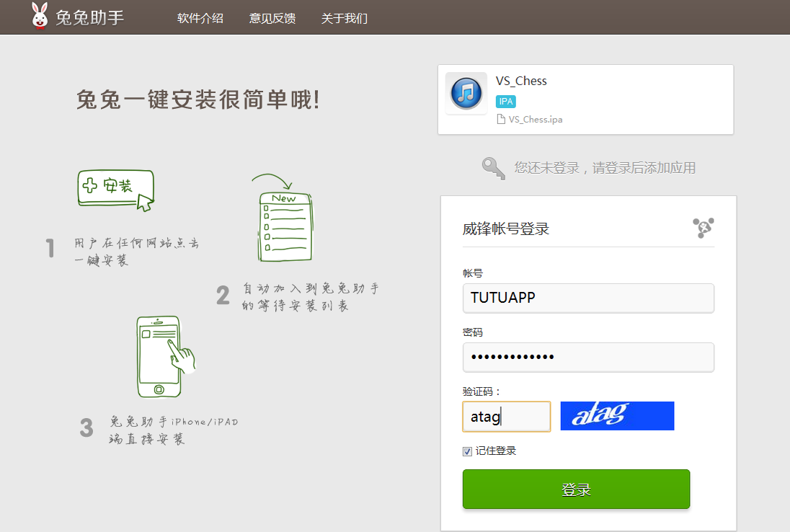Refresh the atag captcha image
Image resolution: width=790 pixels, height=532 pixels.
click(617, 416)
